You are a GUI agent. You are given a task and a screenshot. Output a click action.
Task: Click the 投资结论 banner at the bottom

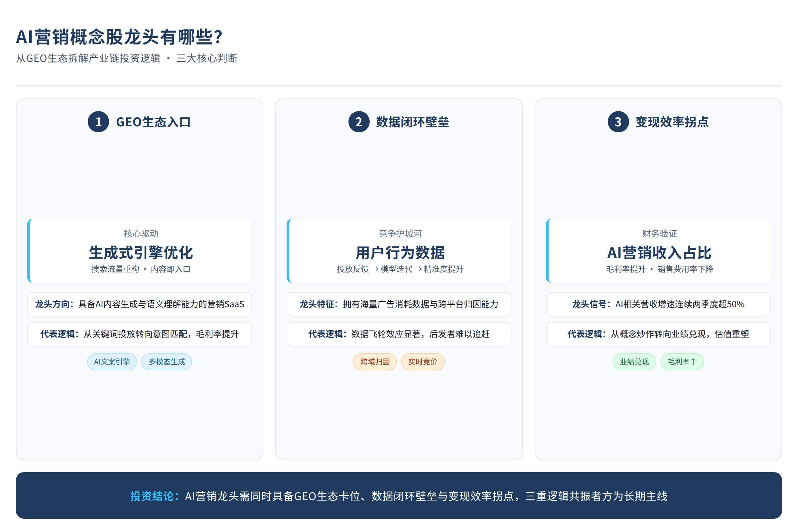[399, 495]
